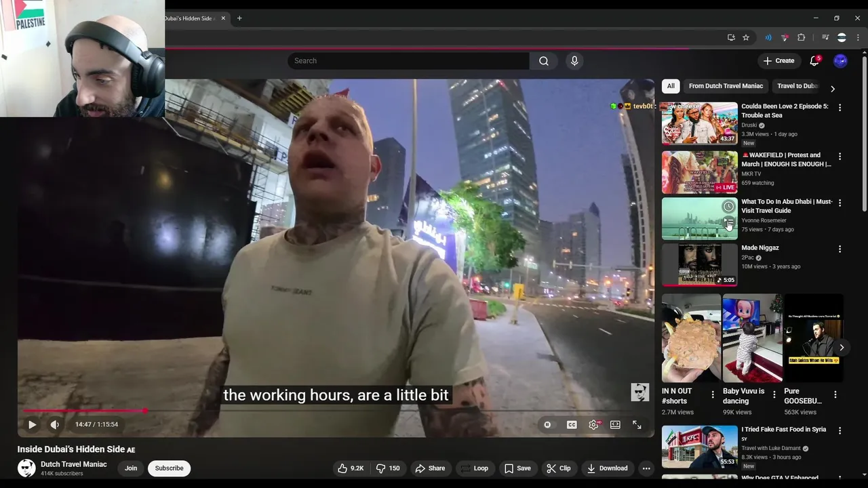The width and height of the screenshot is (868, 488).
Task: Show more filter chips arrow
Action: (x=833, y=89)
